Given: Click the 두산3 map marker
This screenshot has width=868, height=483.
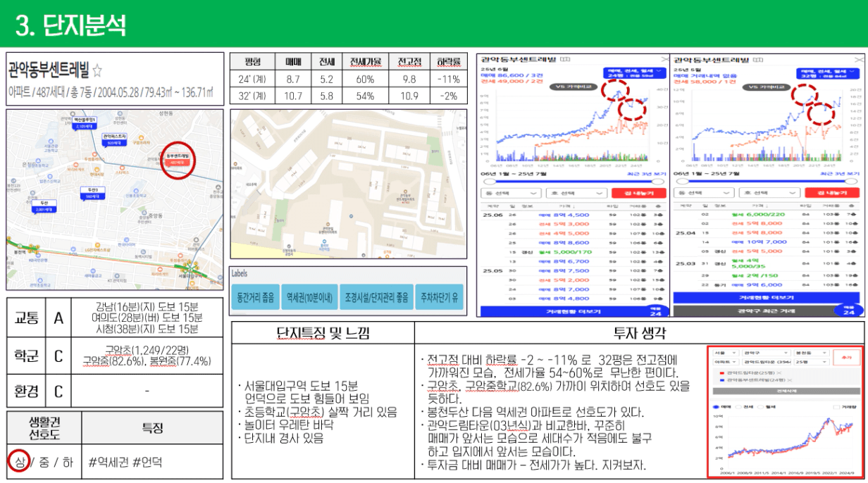Looking at the screenshot, I should point(92,193).
